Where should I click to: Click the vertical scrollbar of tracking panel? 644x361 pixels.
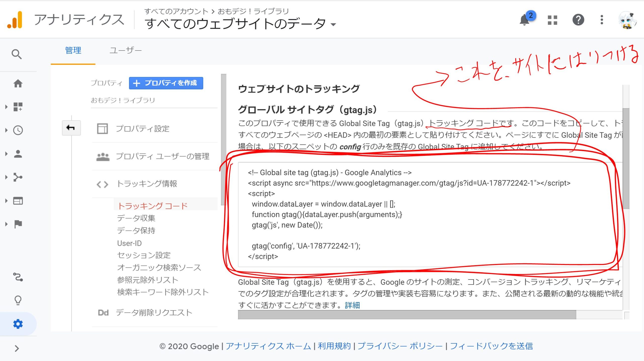pyautogui.click(x=626, y=158)
